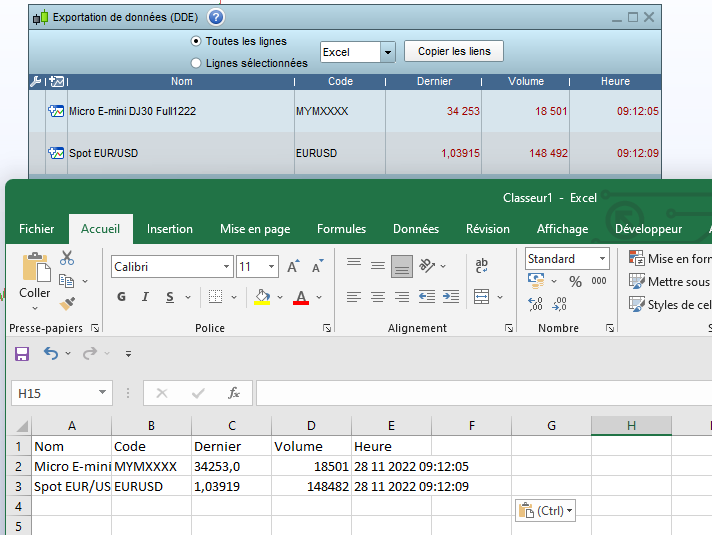
Task: Expand the Calibri font name dropdown
Action: pyautogui.click(x=226, y=267)
